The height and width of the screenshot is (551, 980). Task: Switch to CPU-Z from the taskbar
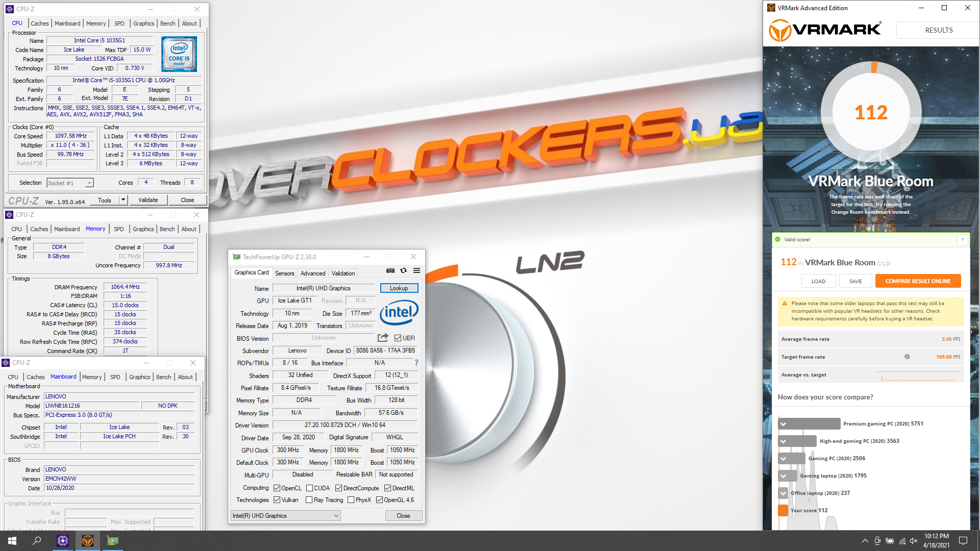[63, 541]
